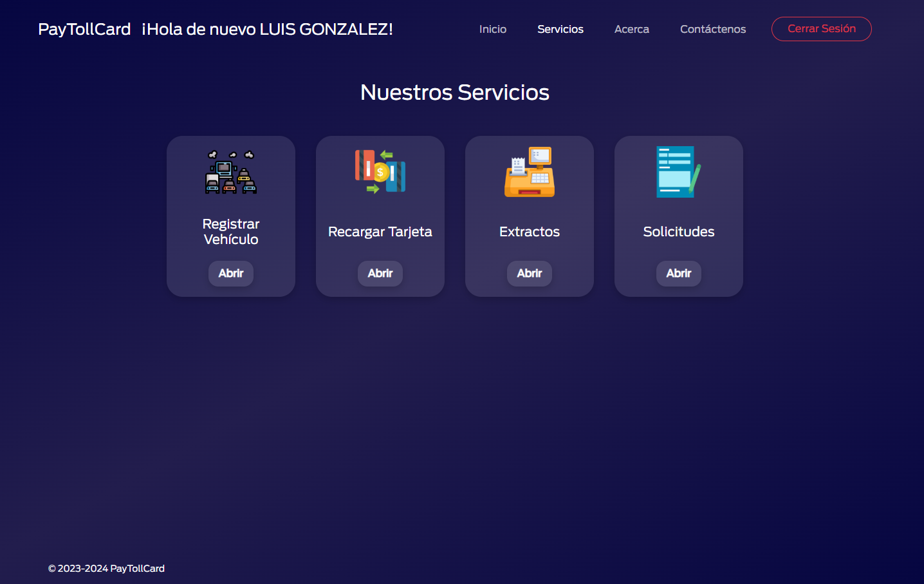This screenshot has width=924, height=584.
Task: Click the Recargar Tarjeta card exchange icon
Action: (380, 171)
